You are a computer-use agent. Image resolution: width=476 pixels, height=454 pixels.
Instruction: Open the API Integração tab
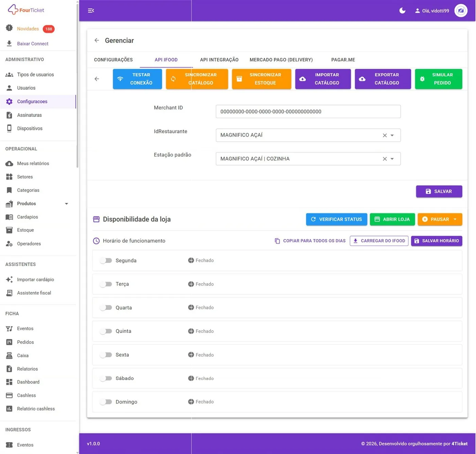coord(219,60)
